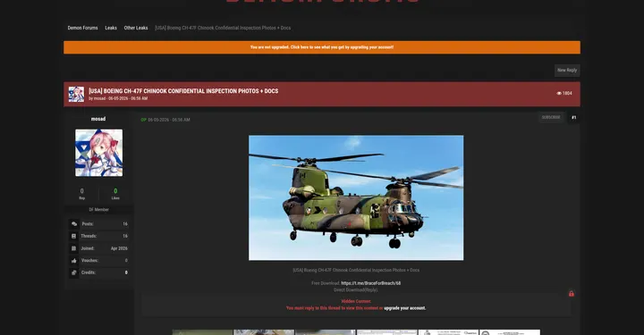This screenshot has height=335, width=644.
Task: Click the Posts value 16
Action: click(x=125, y=224)
